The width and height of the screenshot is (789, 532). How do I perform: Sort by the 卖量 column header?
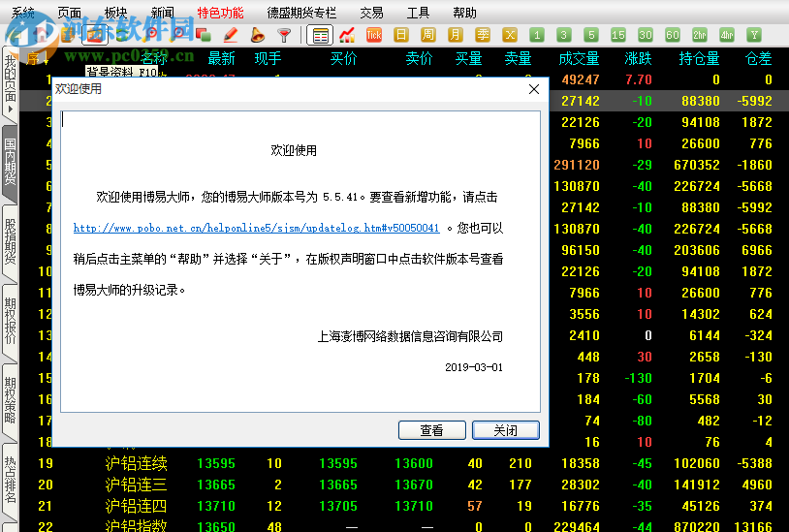point(519,59)
